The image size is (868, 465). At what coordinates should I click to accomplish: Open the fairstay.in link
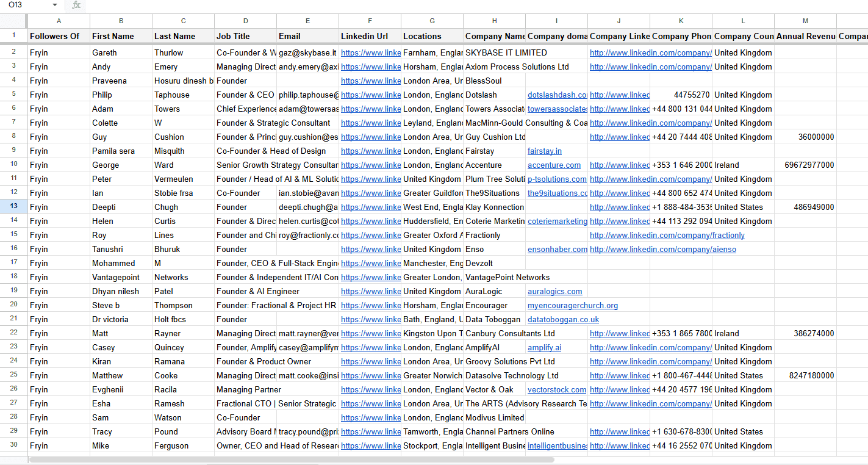(x=545, y=151)
